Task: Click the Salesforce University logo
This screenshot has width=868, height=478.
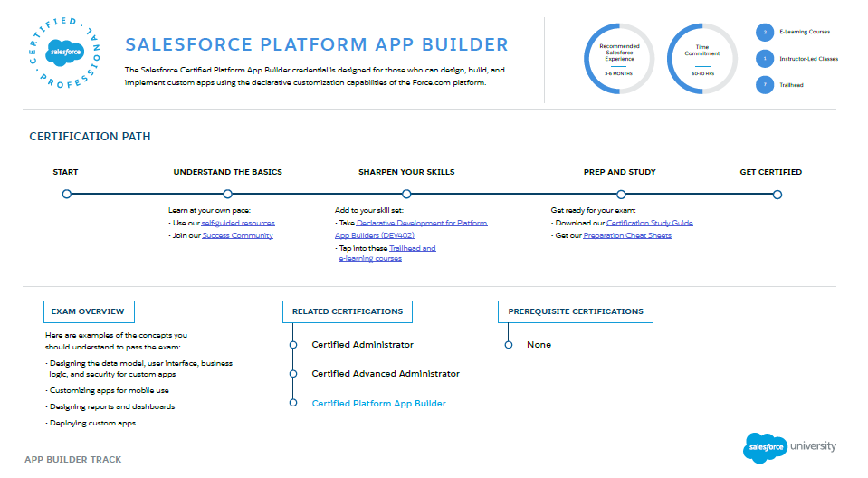Action: (x=789, y=447)
